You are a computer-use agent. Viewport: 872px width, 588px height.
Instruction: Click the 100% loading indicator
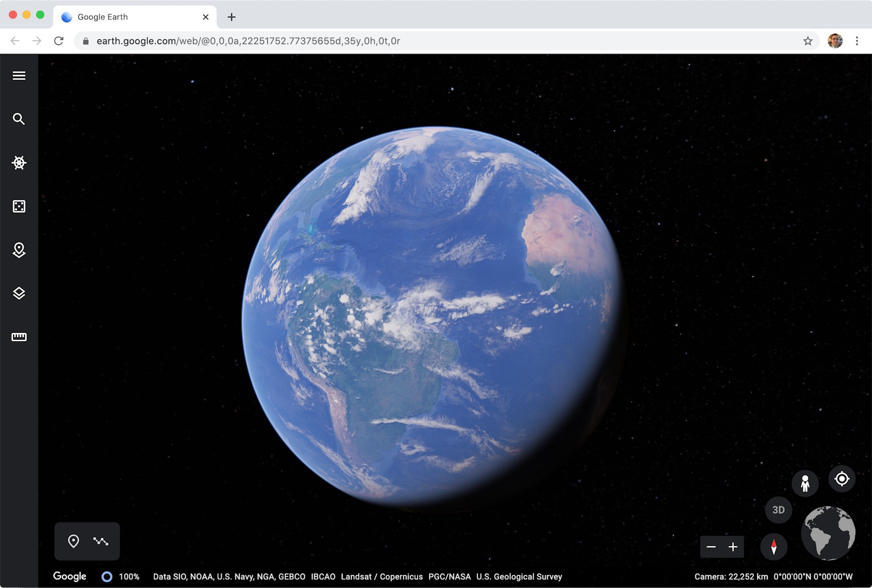121,576
